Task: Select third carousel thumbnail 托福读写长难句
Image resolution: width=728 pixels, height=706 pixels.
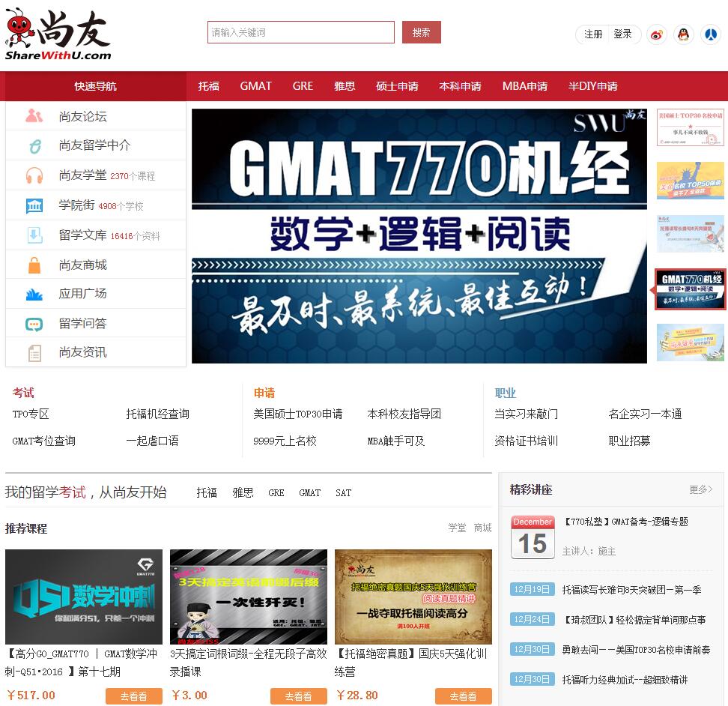Action: point(690,234)
